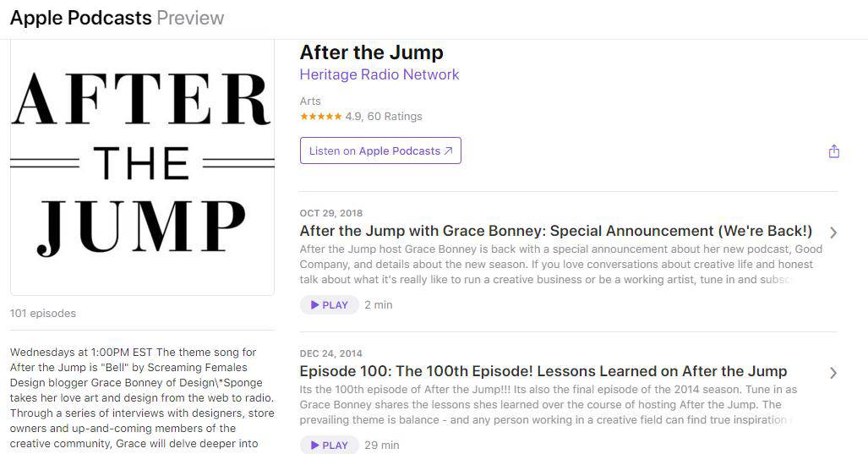Click the 101 episodes count
The image size is (868, 454).
(42, 314)
